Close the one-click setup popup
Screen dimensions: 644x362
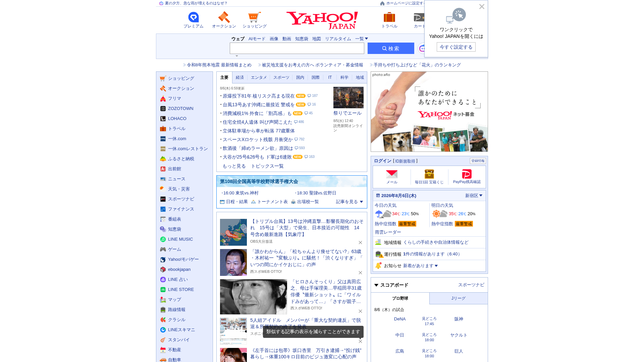[x=482, y=7]
